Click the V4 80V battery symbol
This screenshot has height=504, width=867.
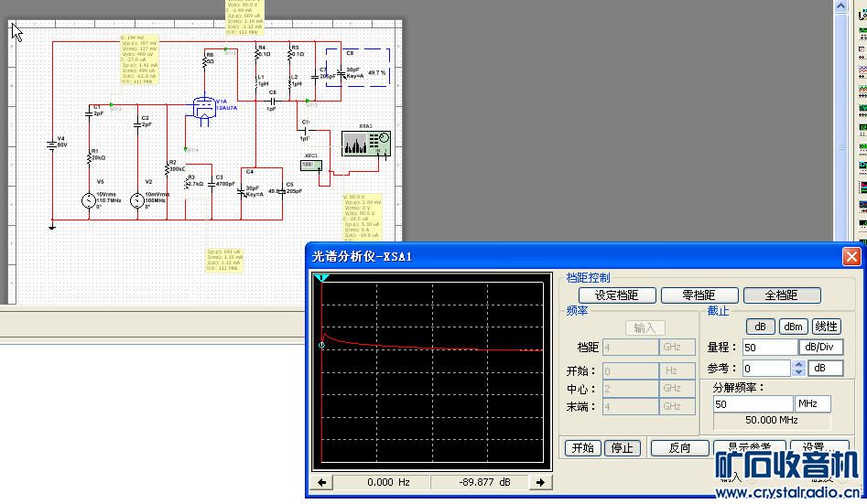click(53, 143)
